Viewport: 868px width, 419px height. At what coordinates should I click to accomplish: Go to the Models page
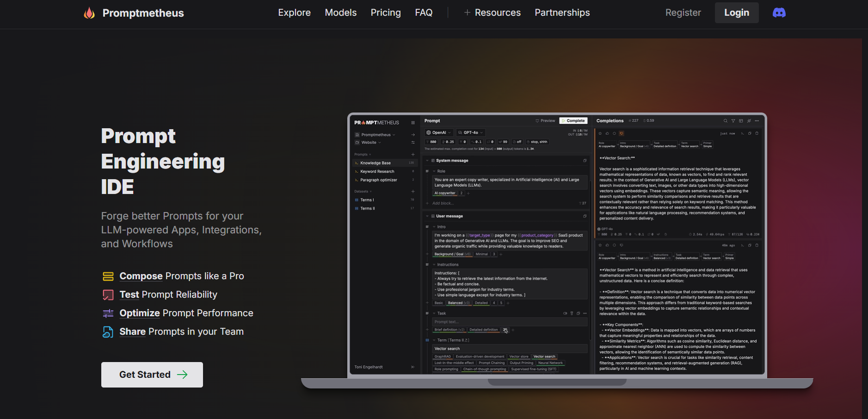click(341, 13)
